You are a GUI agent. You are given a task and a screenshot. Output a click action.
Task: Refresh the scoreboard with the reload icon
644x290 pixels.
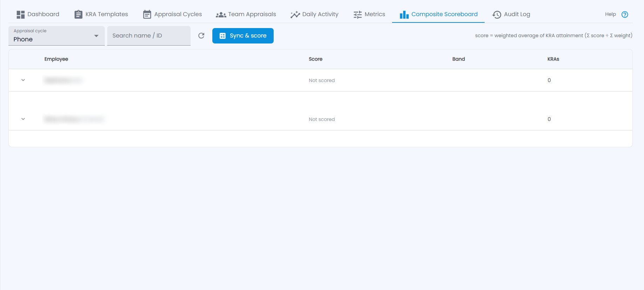click(201, 35)
